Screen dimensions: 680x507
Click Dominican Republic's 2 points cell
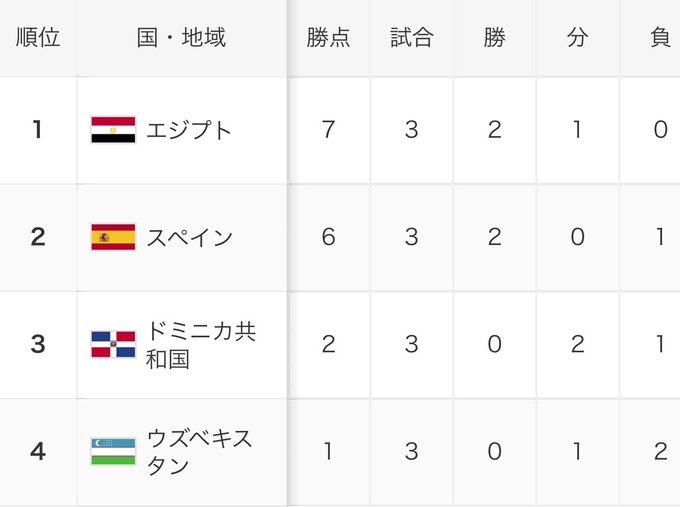point(328,345)
